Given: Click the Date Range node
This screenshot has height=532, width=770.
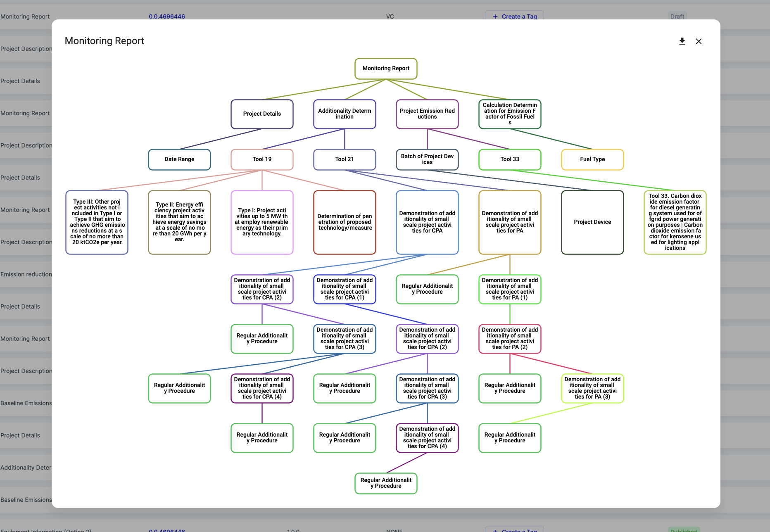Looking at the screenshot, I should [x=179, y=159].
